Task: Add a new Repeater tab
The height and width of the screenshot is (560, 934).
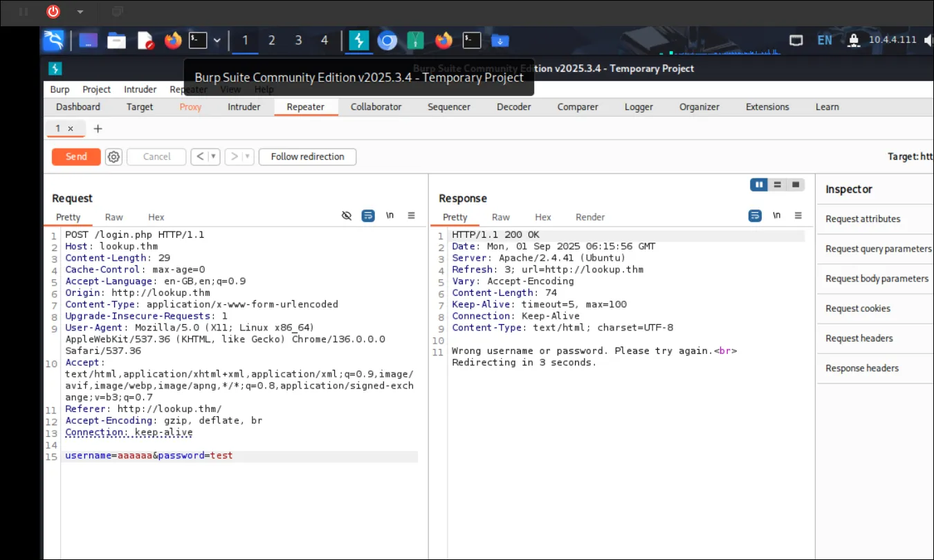Action: (x=98, y=129)
